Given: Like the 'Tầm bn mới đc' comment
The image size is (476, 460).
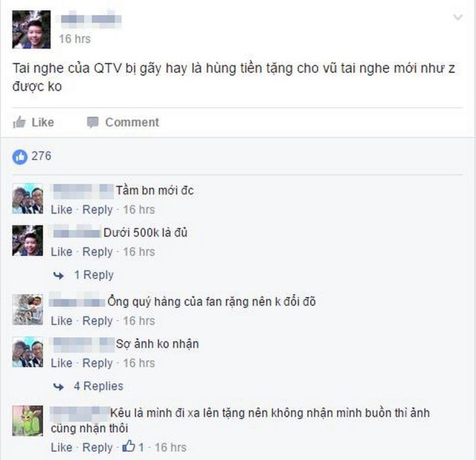Looking at the screenshot, I should pos(61,209).
